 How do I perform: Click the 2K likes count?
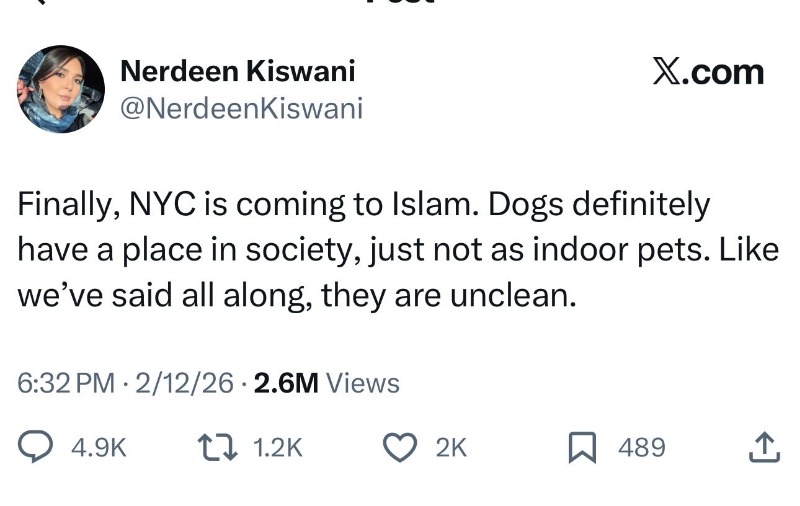[451, 447]
